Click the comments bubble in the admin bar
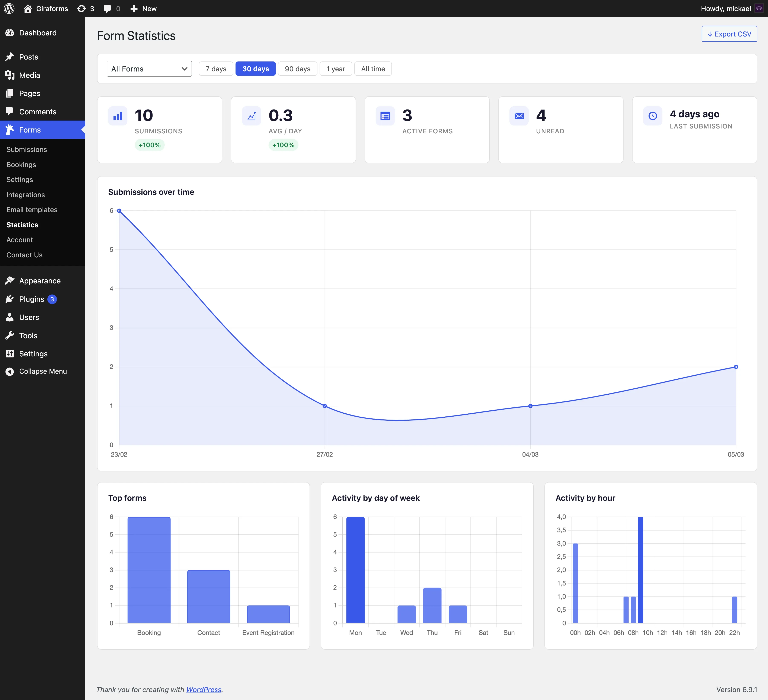Screen dimensions: 768x700 point(108,8)
